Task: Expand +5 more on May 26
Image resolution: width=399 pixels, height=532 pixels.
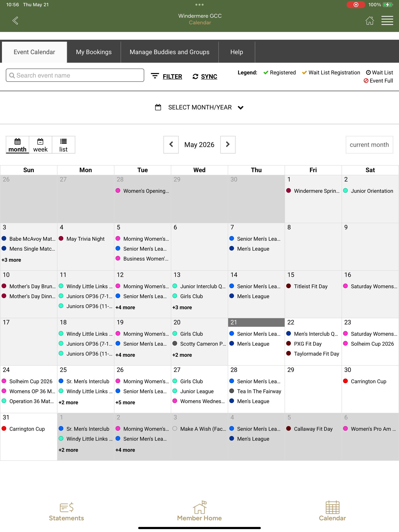Action: (125, 402)
